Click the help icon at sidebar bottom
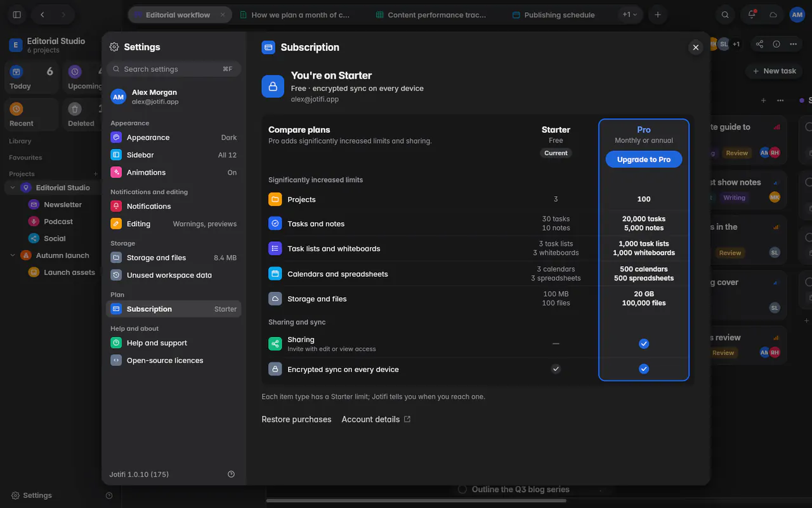The height and width of the screenshot is (508, 812). pyautogui.click(x=109, y=495)
